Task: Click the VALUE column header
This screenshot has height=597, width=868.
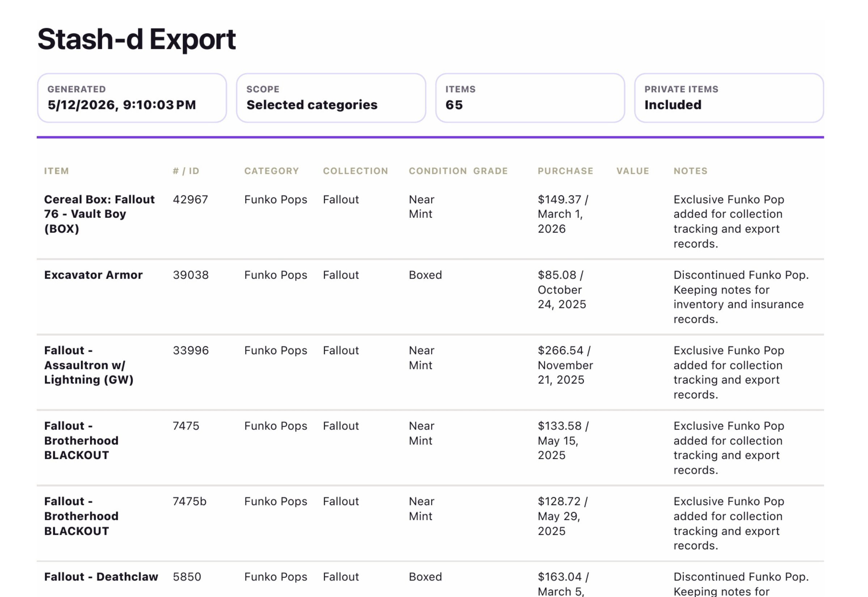Action: 633,171
